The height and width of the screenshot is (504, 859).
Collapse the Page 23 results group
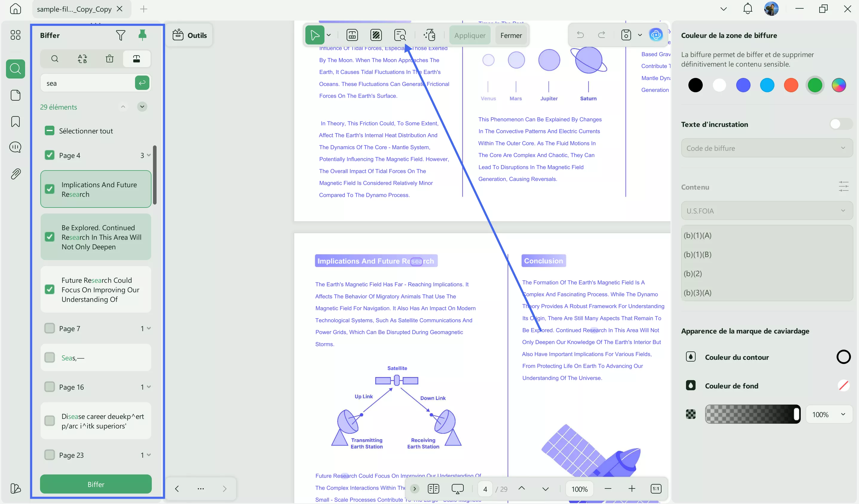coord(148,455)
